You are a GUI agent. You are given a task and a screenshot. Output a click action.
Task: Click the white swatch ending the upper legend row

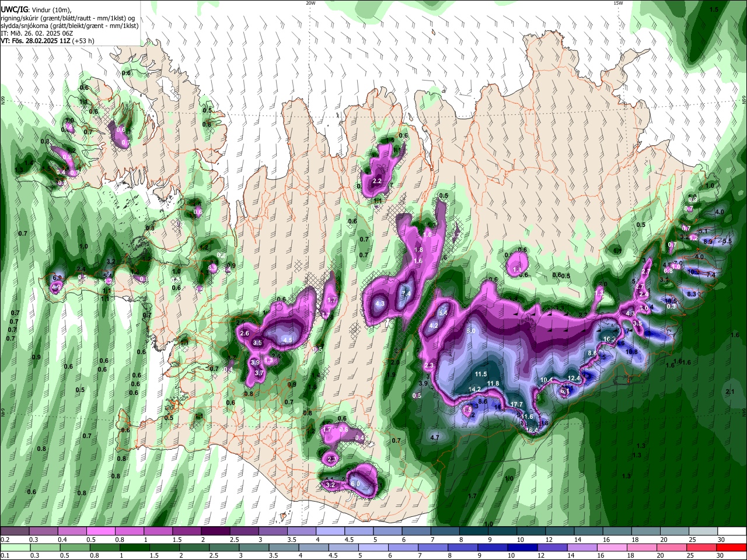click(x=731, y=531)
